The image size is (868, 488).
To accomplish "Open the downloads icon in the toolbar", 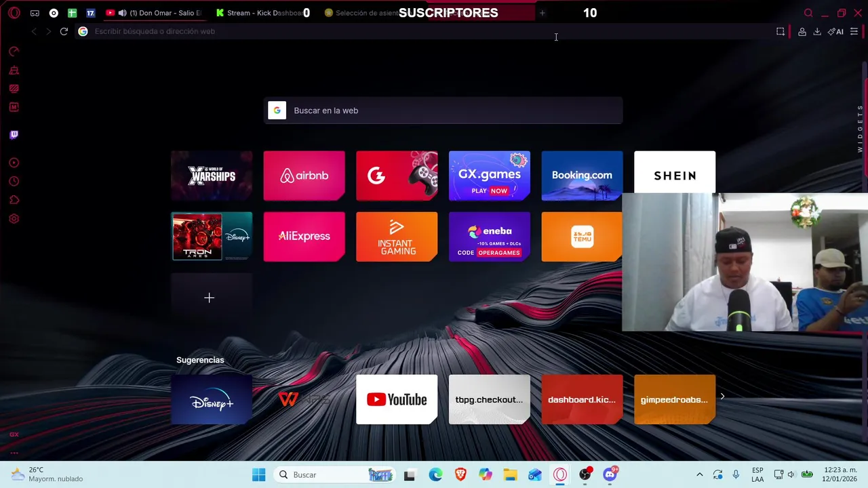I will click(x=817, y=31).
